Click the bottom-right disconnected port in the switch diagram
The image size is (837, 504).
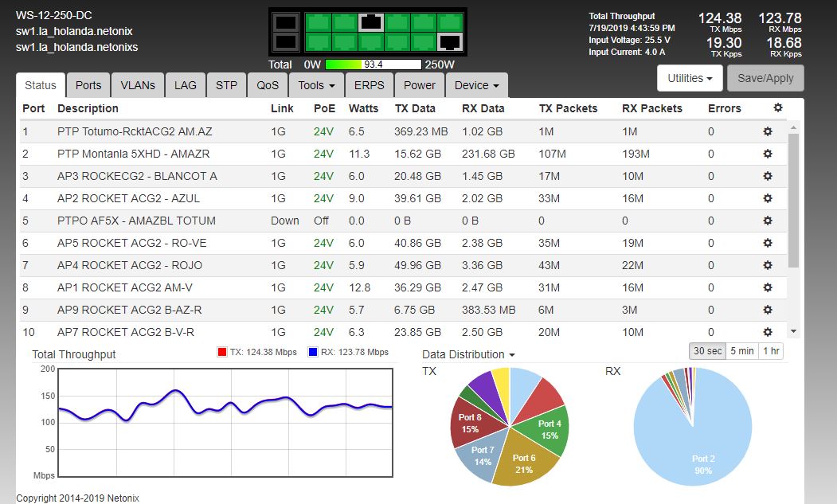[449, 41]
